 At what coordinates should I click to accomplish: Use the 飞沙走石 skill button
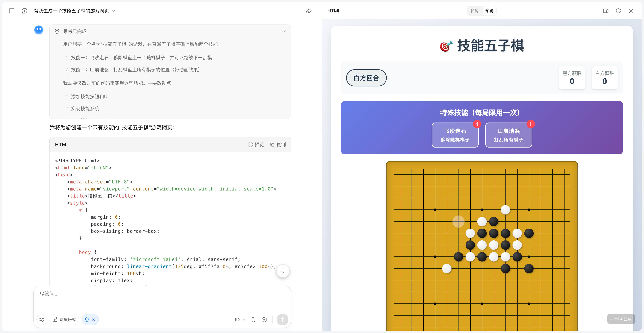(455, 135)
